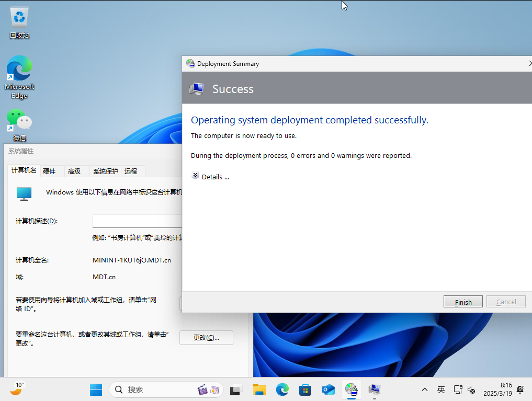Open Microsoft Edge from the taskbar
Screen dimensions: 532x401
point(282,389)
